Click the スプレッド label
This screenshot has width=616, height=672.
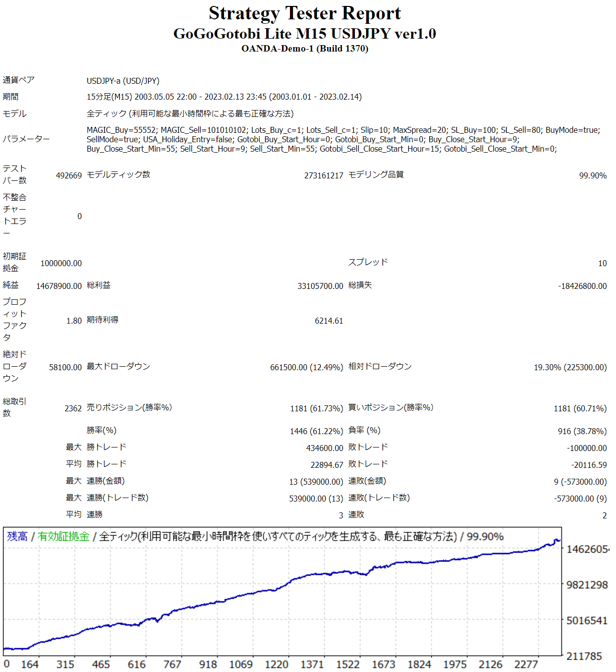click(368, 262)
